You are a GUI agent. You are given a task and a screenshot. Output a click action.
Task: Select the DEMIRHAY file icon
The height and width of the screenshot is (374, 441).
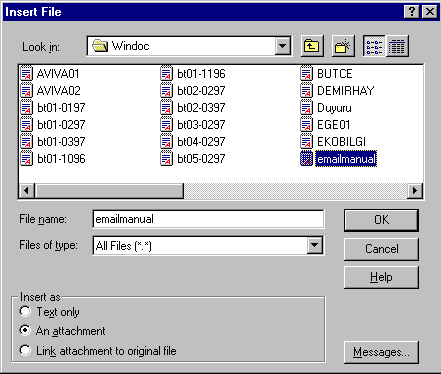[307, 91]
